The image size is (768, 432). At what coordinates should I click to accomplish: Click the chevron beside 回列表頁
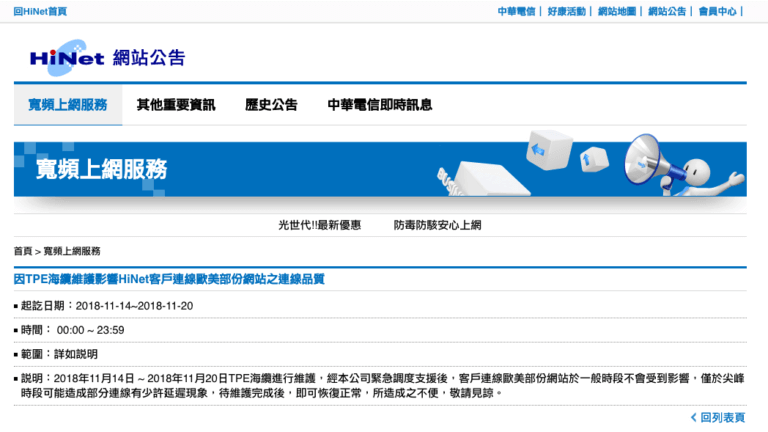[x=694, y=417]
